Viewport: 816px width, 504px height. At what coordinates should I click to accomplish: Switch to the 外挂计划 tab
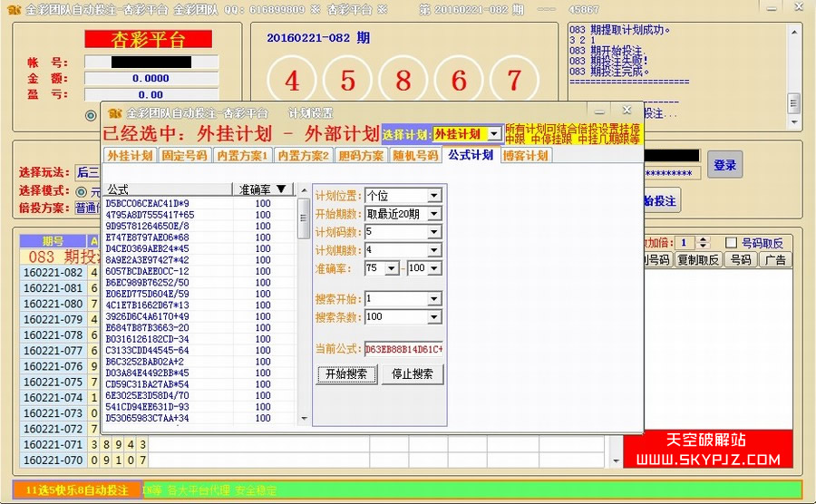(x=130, y=155)
